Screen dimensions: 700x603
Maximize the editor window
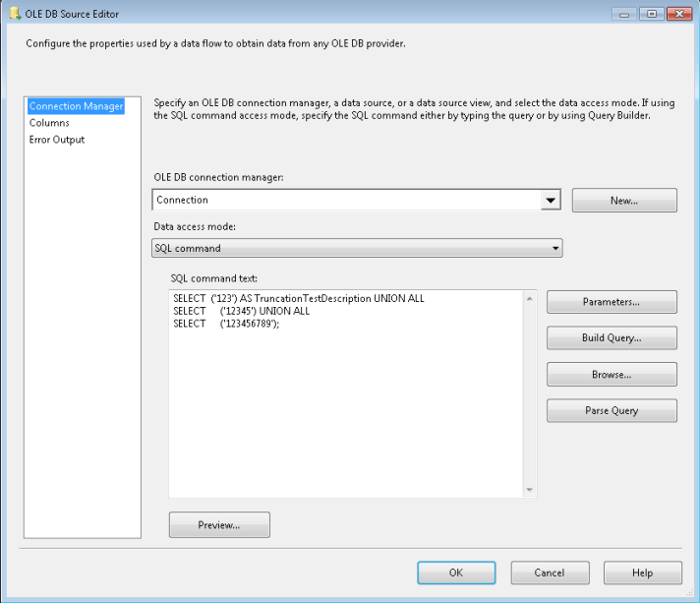[652, 14]
